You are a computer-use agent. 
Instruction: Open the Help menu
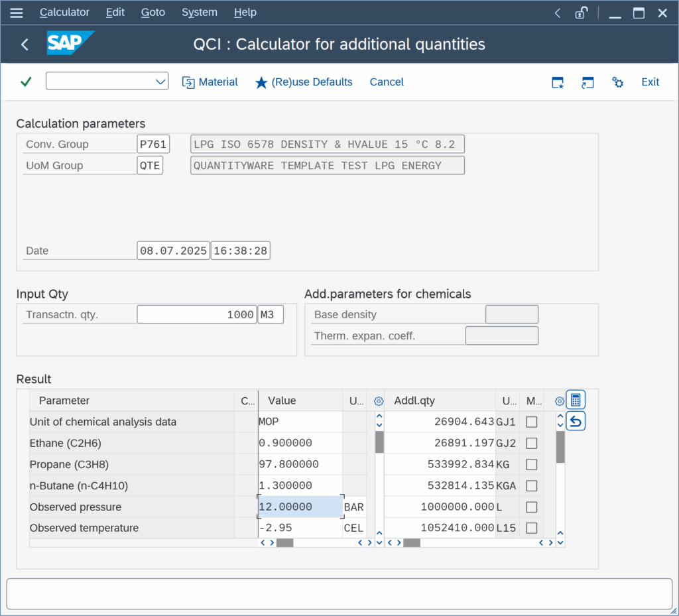coord(245,12)
